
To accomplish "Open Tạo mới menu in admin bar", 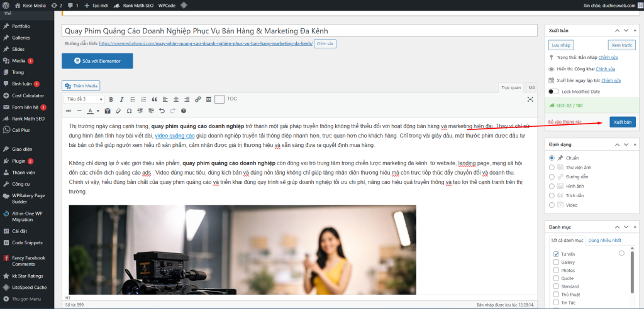I will (x=96, y=6).
